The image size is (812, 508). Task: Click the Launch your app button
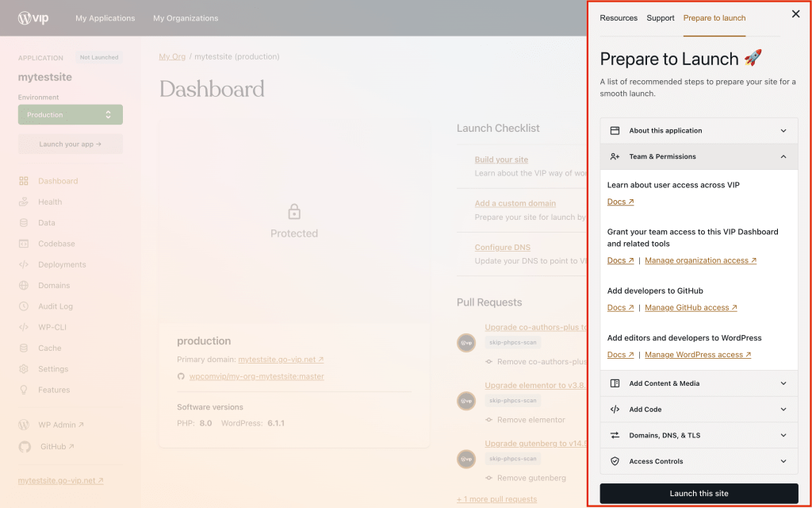click(x=71, y=144)
